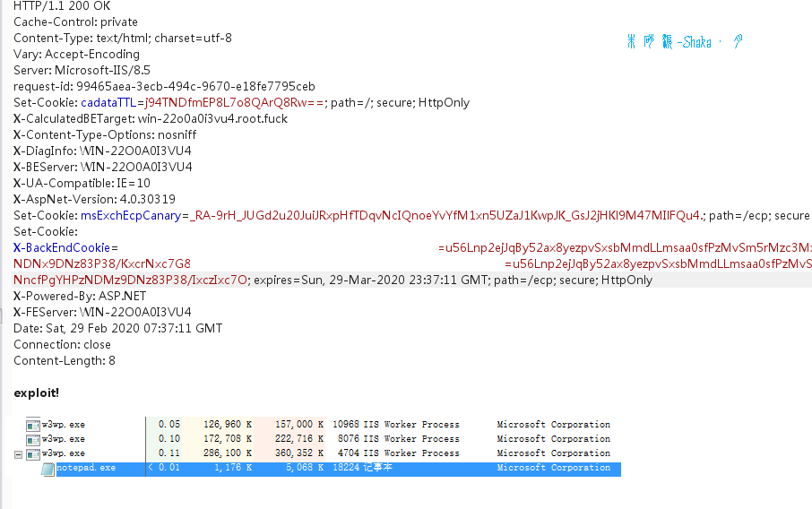This screenshot has height=509, width=812.
Task: Click the 222,716 K working set value
Action: [x=298, y=439]
